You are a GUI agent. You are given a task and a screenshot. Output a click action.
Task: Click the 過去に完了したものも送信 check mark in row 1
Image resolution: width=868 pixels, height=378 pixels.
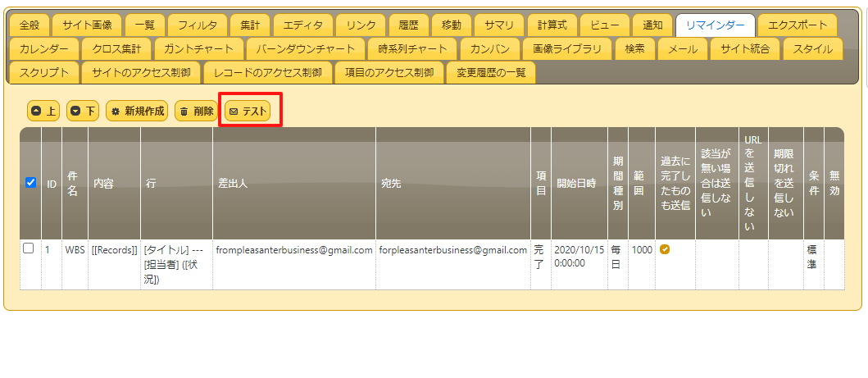click(x=665, y=249)
